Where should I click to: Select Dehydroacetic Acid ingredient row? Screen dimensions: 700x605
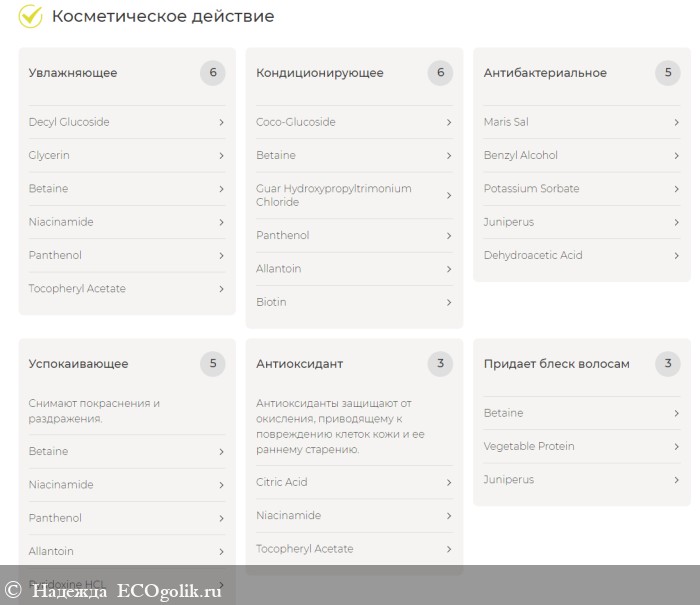(x=533, y=255)
